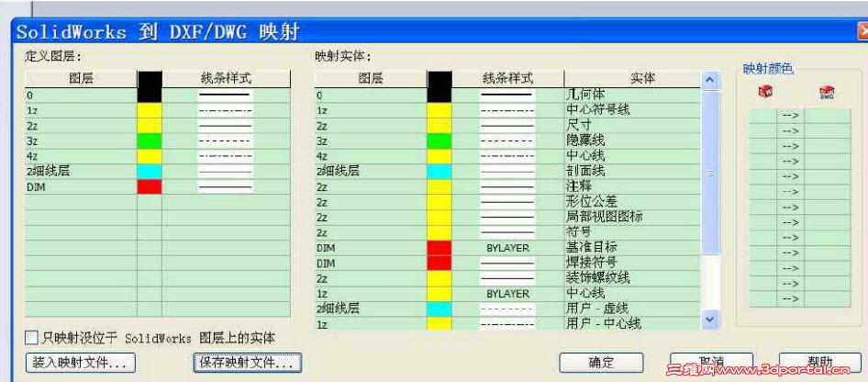Pick the cyan swatch of 2细线层 in 定义图层
This screenshot has height=382, width=868.
pyautogui.click(x=150, y=172)
